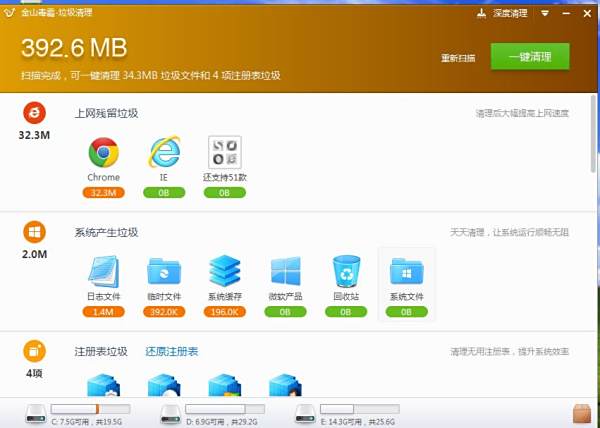
Task: Select the 系统文件 folder icon
Action: pyautogui.click(x=406, y=271)
